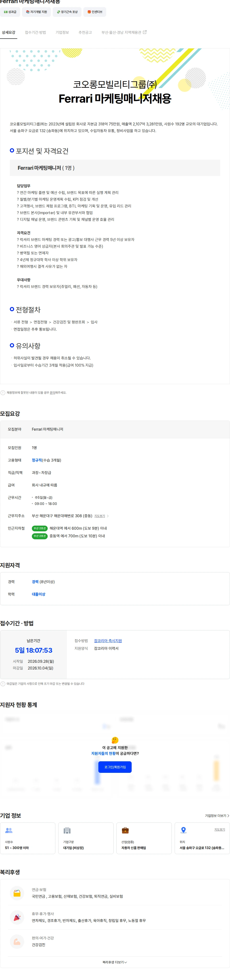Screen dimensions: 230x980
Task: Click 대졸이상 education link
Action: pos(38,595)
